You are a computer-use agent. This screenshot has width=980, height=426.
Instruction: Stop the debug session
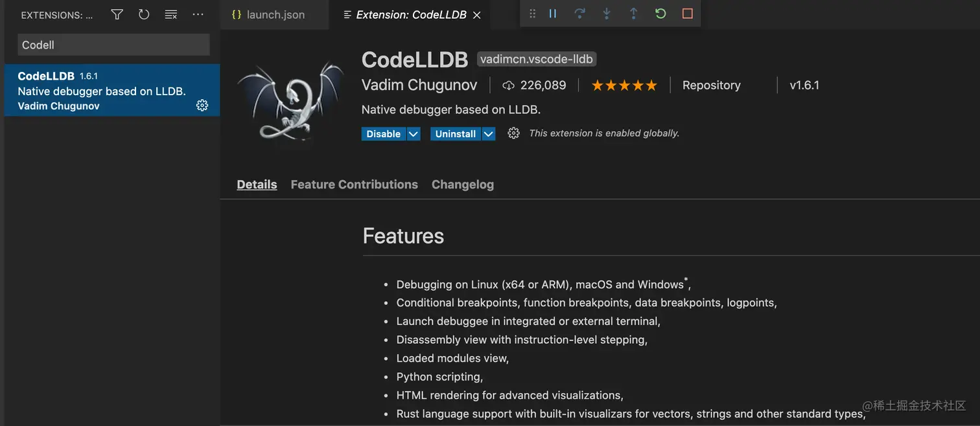688,14
